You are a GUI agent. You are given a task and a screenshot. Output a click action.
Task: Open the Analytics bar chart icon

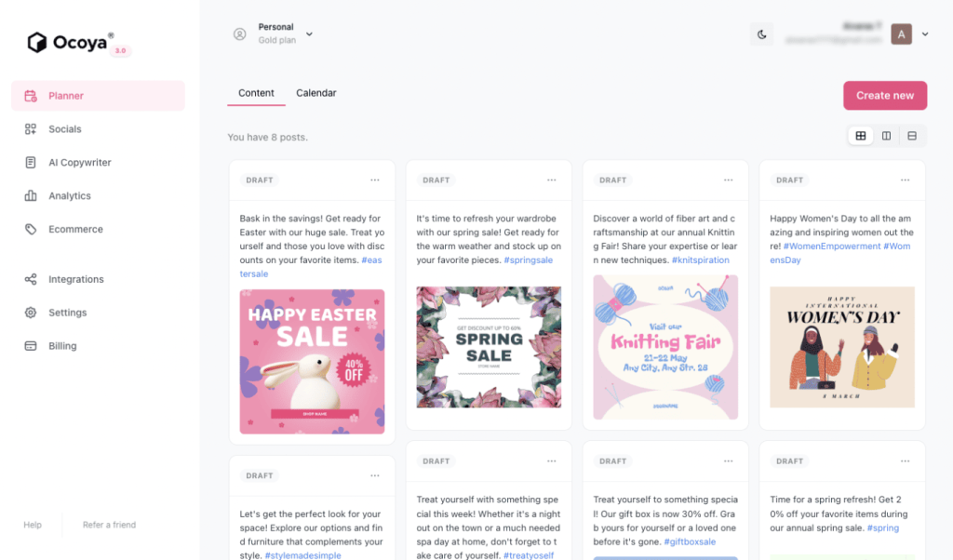click(x=31, y=195)
